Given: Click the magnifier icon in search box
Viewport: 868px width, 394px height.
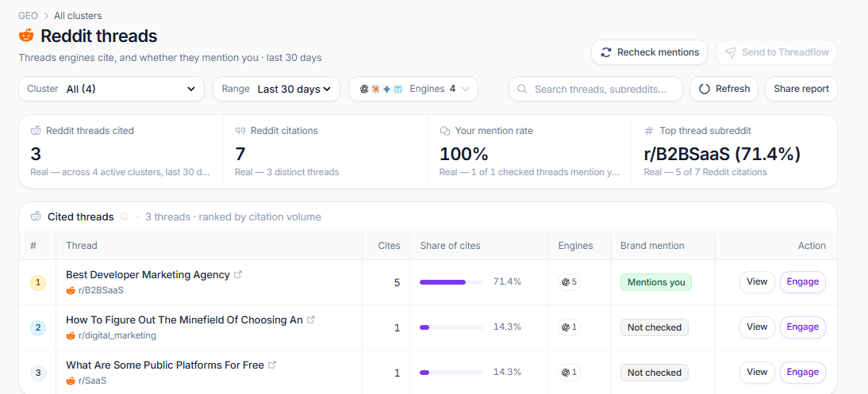Looking at the screenshot, I should pos(521,89).
